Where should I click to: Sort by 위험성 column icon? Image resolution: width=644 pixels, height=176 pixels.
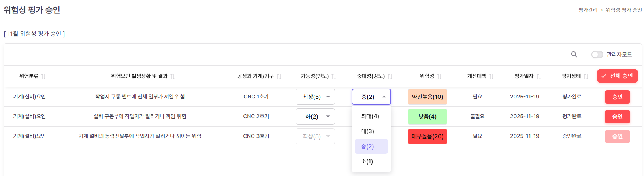(x=439, y=76)
